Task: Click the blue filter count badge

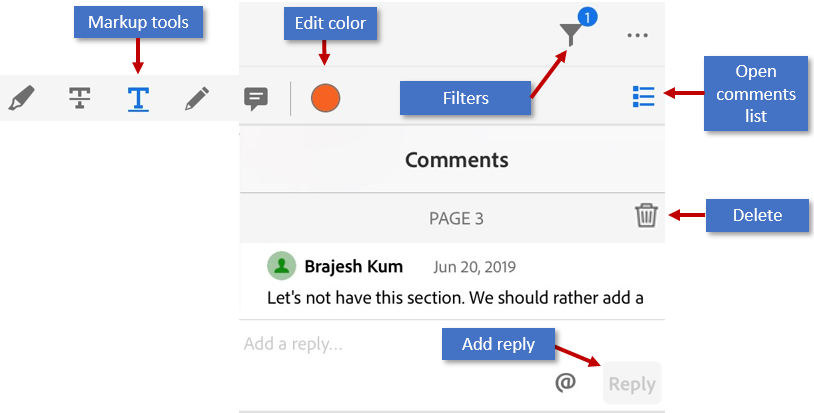Action: [588, 17]
